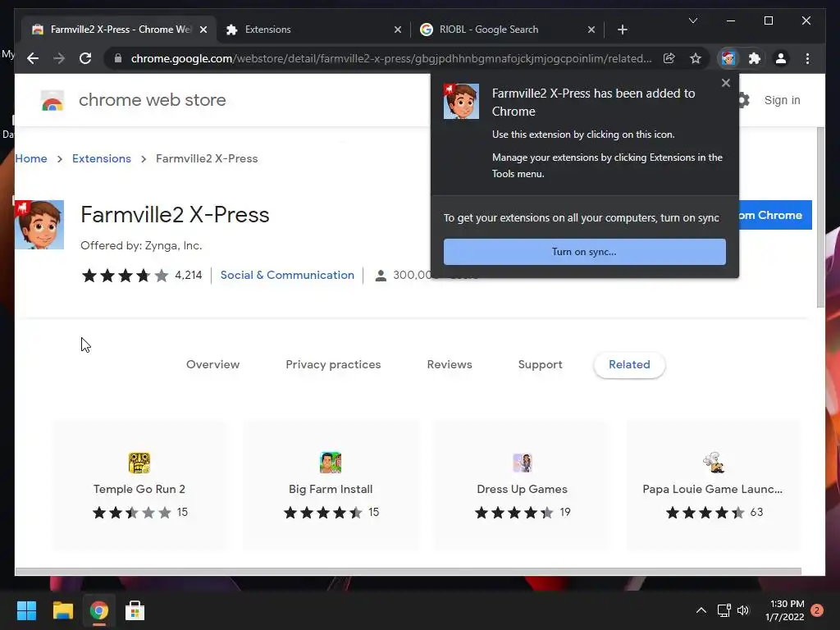Switch to the Extensions tab
Screen dimensions: 840x630
[313, 30]
